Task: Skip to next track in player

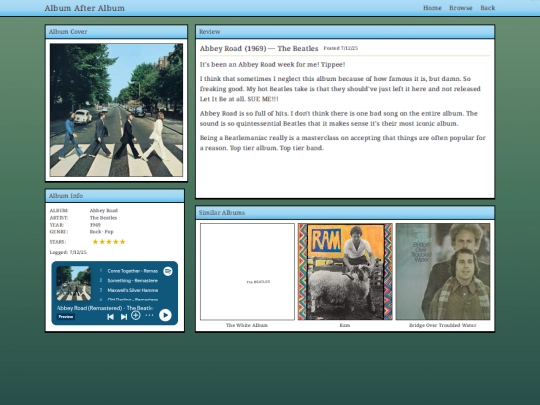Action: 124,316
